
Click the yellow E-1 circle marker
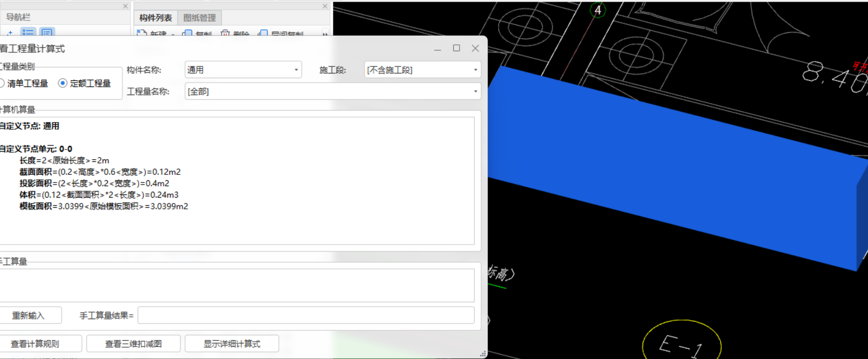(x=682, y=342)
